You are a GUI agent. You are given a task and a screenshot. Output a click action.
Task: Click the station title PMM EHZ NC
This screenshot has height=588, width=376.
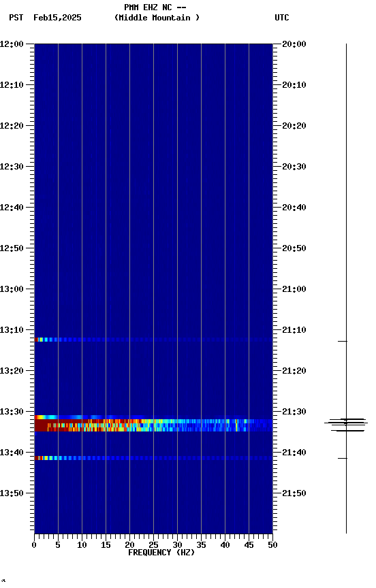point(148,7)
